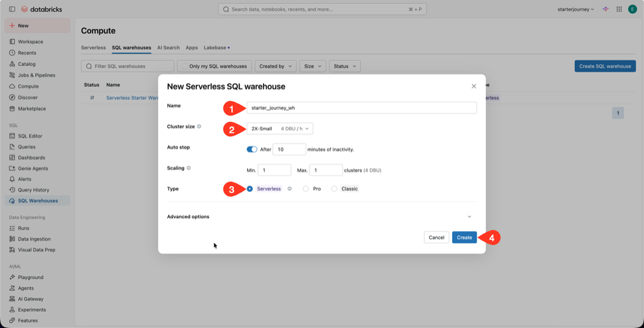Open the Created by filter dropdown
This screenshot has height=328, width=644.
(275, 66)
